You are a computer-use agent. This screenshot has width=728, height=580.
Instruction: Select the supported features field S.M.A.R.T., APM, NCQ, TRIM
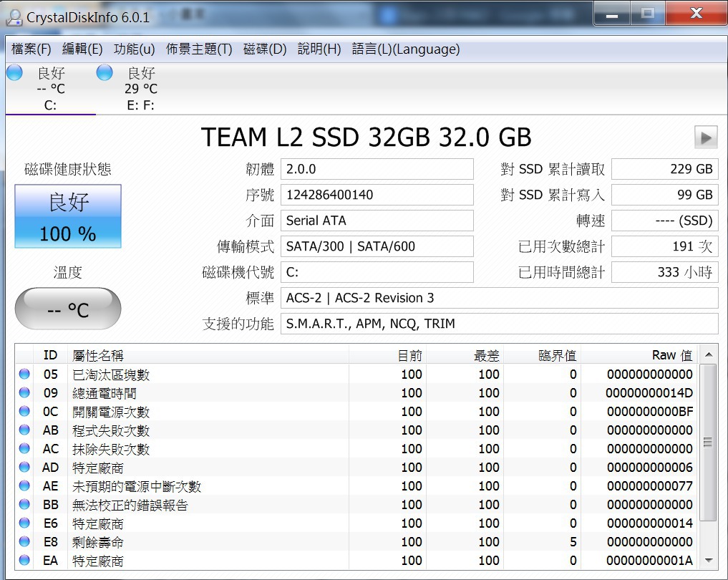click(500, 324)
